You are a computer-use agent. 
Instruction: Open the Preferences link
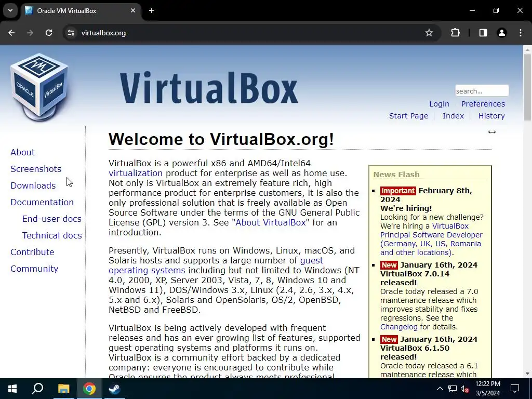[483, 104]
